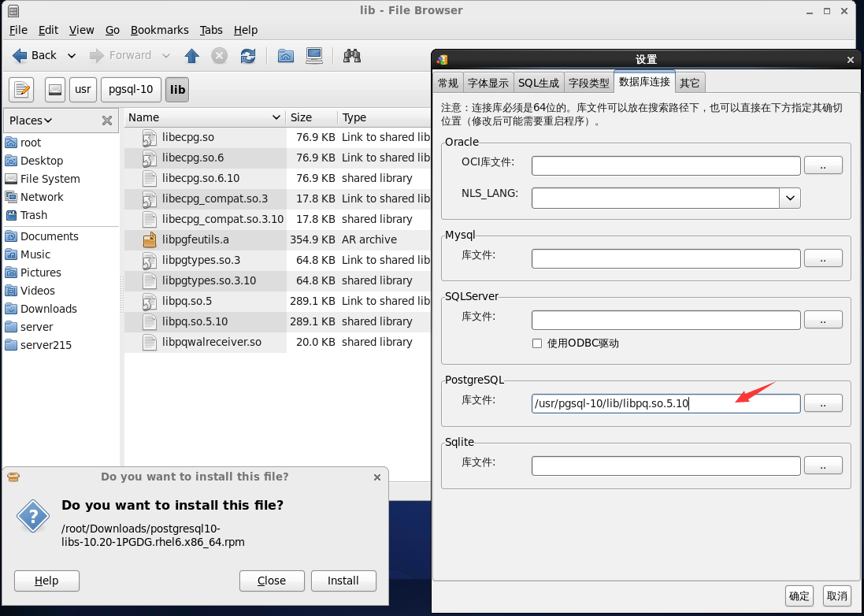Open the Back history dropdown arrow
The image size is (864, 616).
72,56
